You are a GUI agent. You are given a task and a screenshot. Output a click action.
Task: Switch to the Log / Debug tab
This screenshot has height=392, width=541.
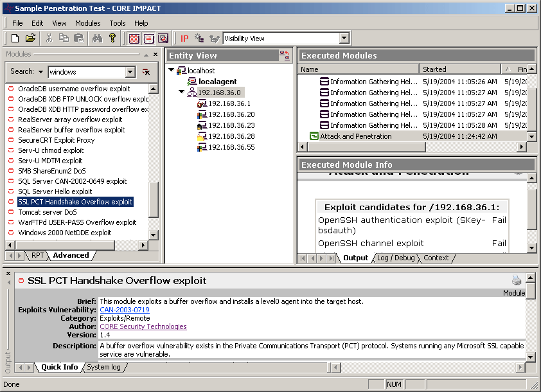pyautogui.click(x=396, y=258)
